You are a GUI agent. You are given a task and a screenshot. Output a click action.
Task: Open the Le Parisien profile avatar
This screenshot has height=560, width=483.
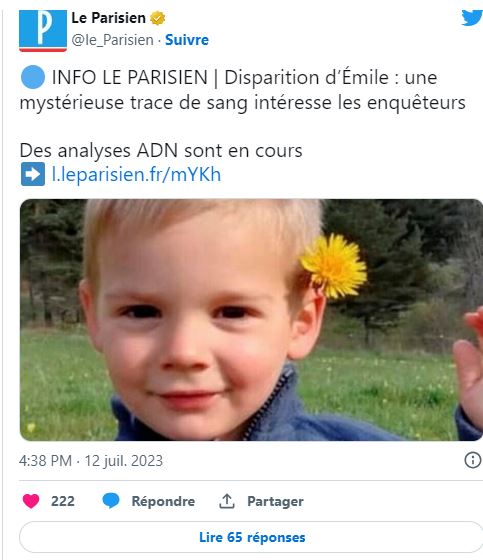point(43,31)
